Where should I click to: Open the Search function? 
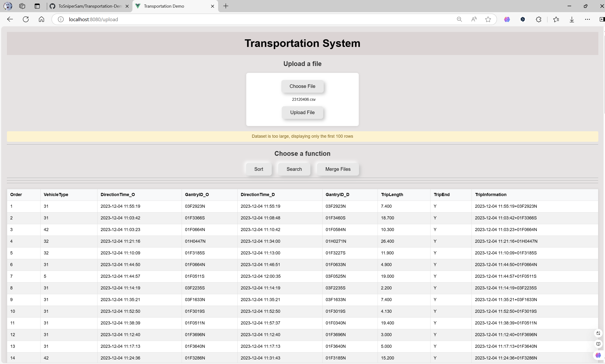click(x=294, y=169)
